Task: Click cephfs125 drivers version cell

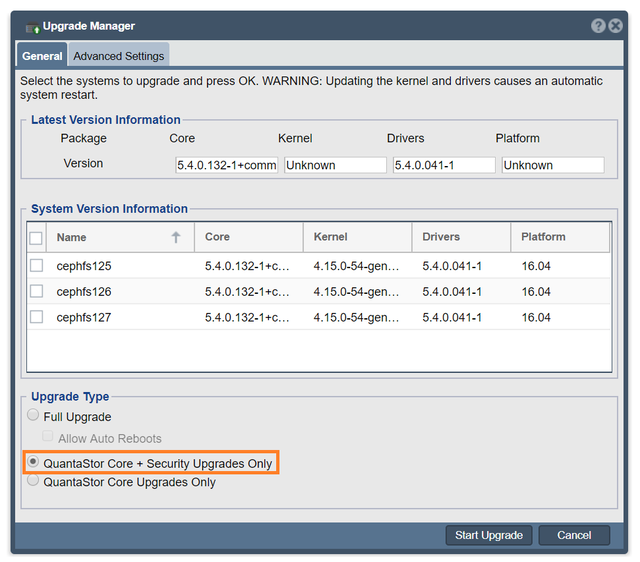Action: [452, 266]
